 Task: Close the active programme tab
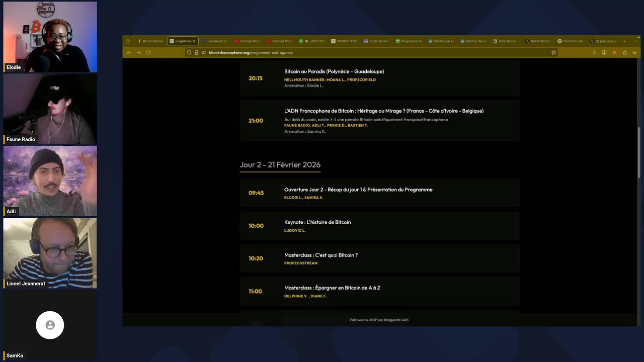tap(194, 41)
